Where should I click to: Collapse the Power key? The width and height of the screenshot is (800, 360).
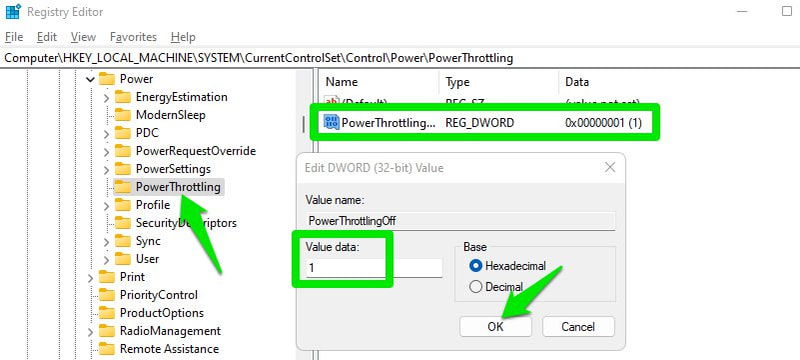click(91, 79)
